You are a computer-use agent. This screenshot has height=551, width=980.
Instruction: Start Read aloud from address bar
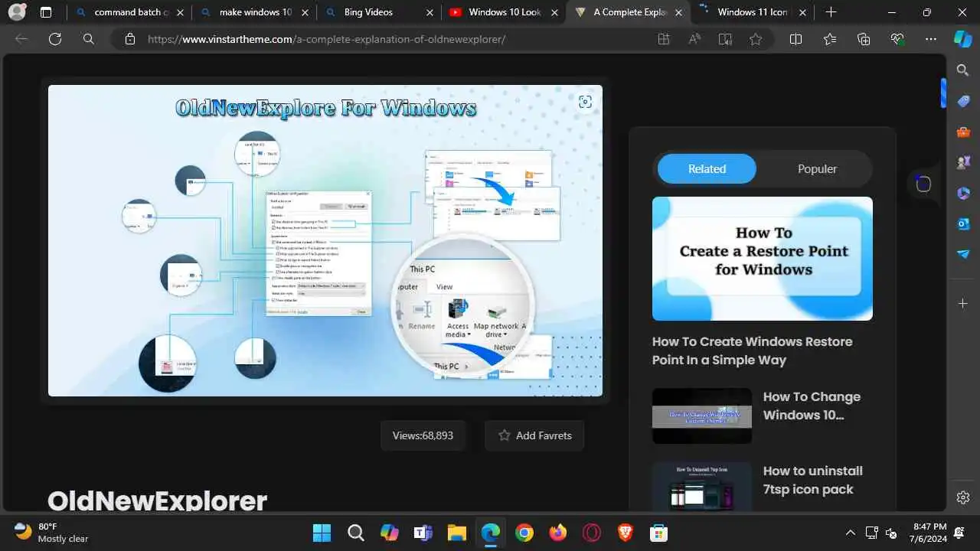pos(694,39)
